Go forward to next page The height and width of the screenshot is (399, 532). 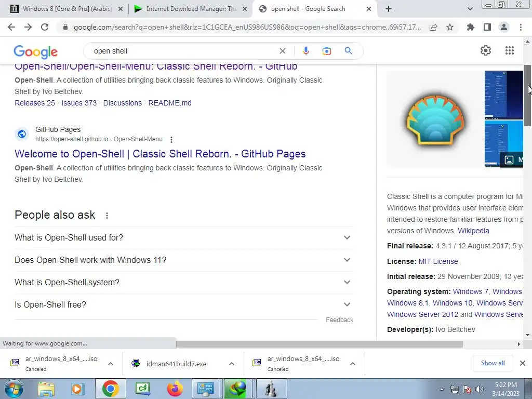(x=28, y=27)
